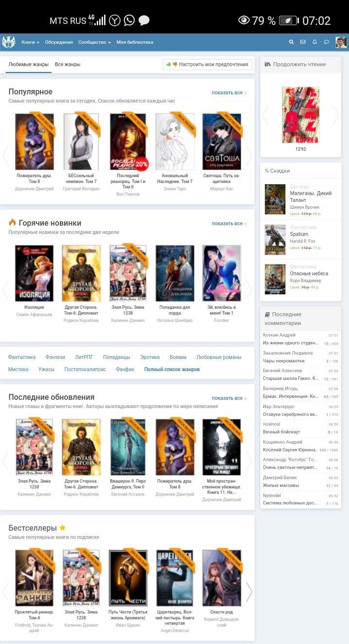
Task: Select the Постапокалипсис genre link
Action: tap(85, 369)
